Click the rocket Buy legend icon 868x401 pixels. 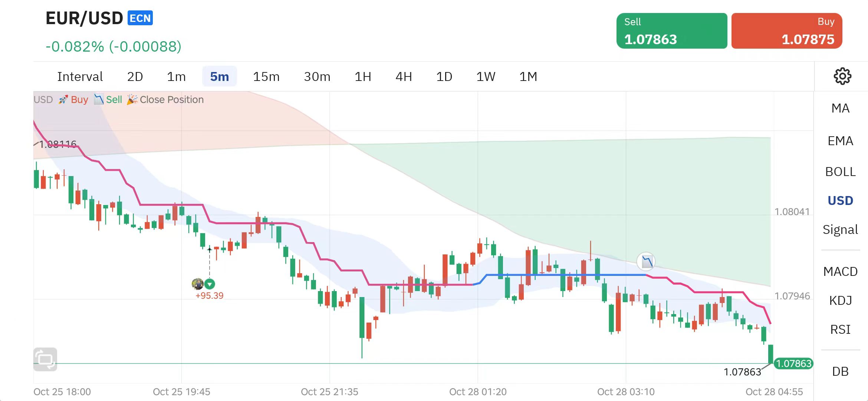pos(63,100)
